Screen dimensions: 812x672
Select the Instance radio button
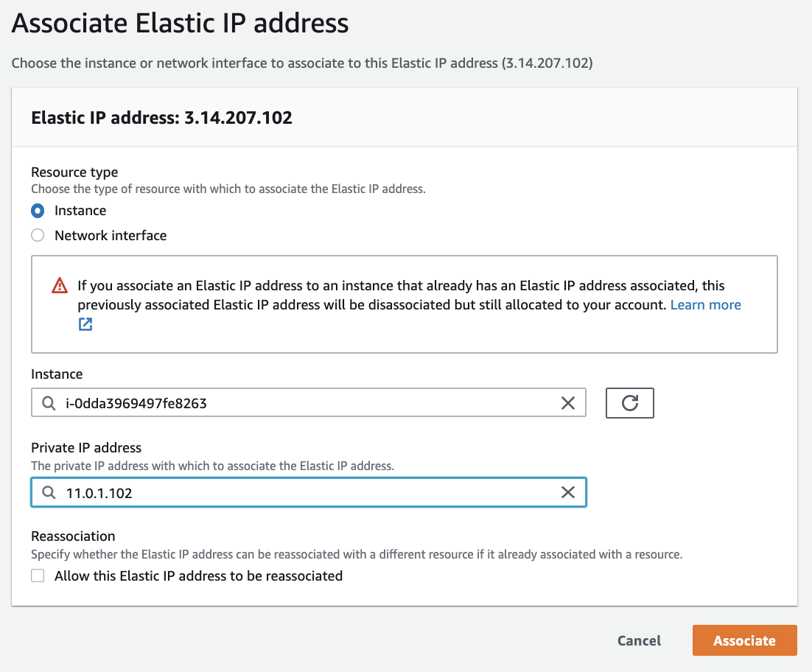pos(38,211)
